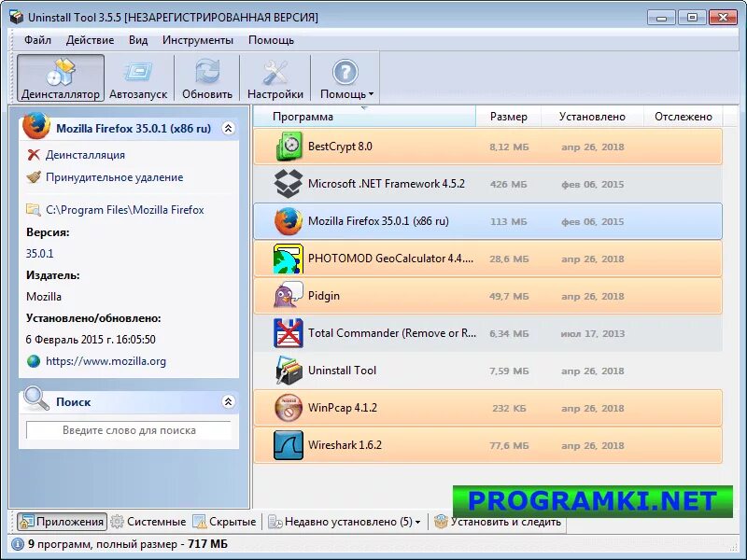Switch to the Системные tab
Screen dimensions: 747x560
148,522
